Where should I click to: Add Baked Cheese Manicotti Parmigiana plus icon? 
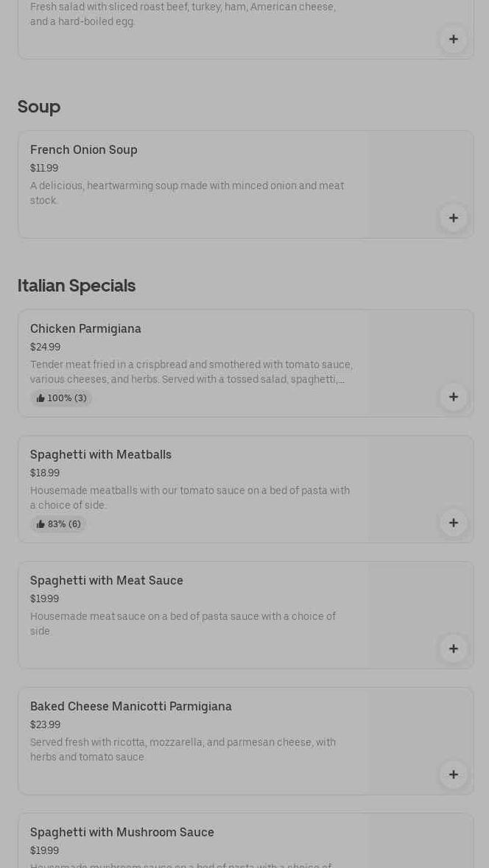[453, 775]
